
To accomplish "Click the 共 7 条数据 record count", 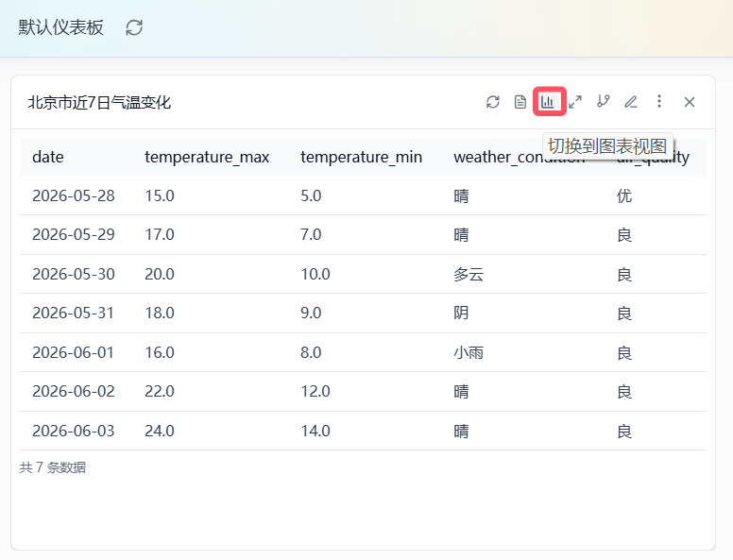I will [x=52, y=467].
